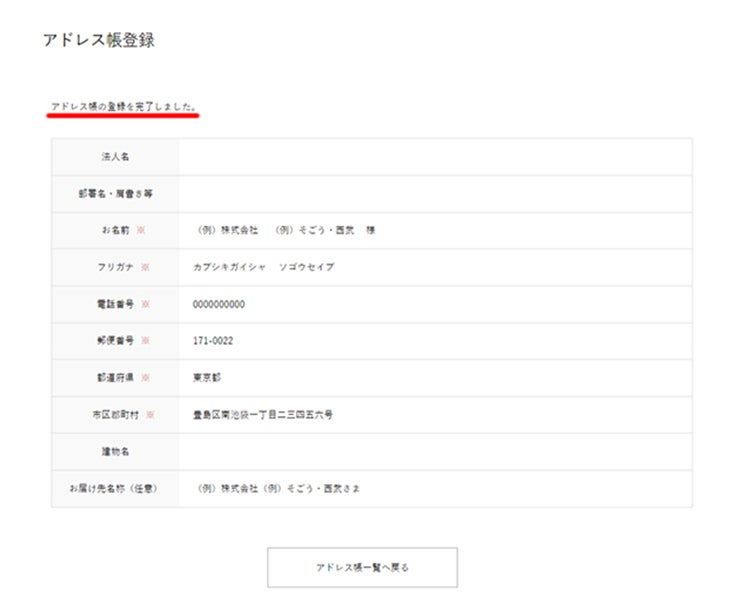
Task: Click the 建物名 row label
Action: 115,451
